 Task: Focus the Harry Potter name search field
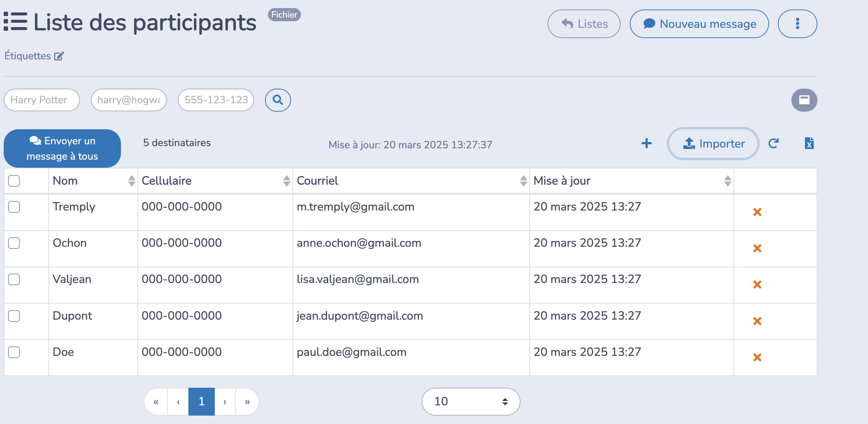coord(42,100)
